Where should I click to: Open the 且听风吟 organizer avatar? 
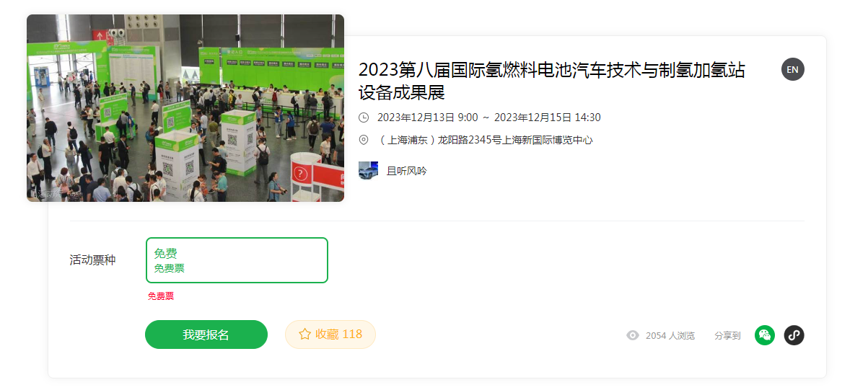coord(368,171)
